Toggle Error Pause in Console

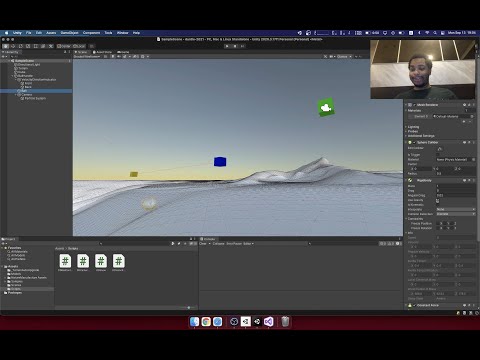pyautogui.click(x=234, y=244)
